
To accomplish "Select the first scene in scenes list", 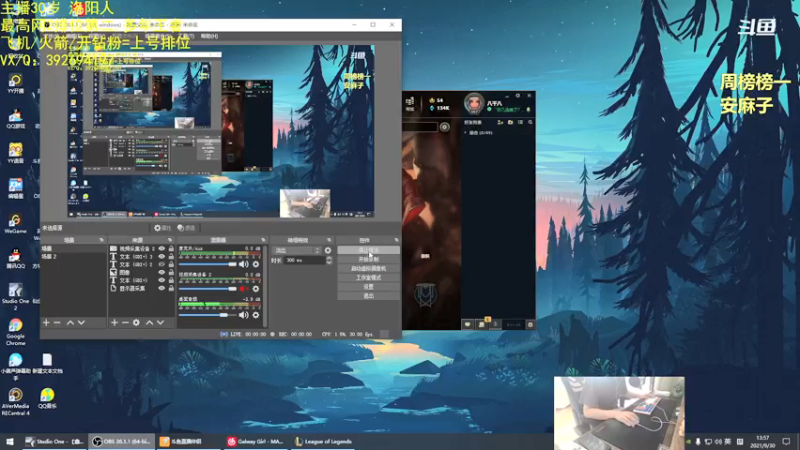I will point(73,248).
